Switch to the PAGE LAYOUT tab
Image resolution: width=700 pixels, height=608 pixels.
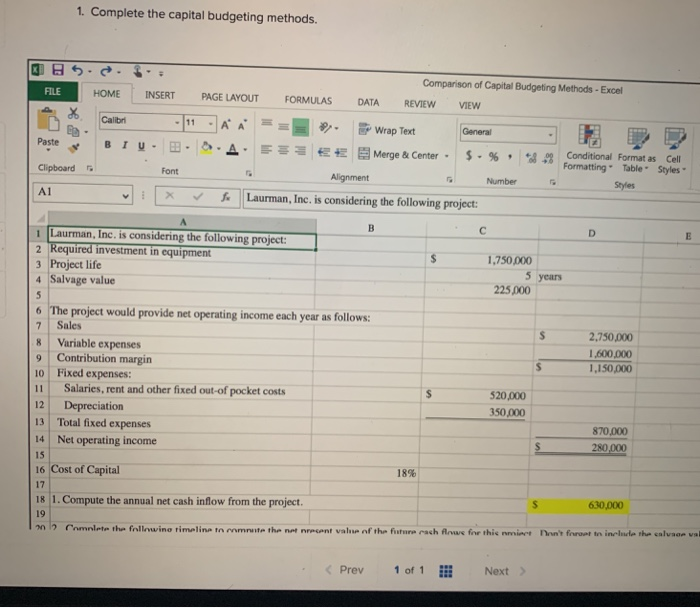(x=230, y=98)
